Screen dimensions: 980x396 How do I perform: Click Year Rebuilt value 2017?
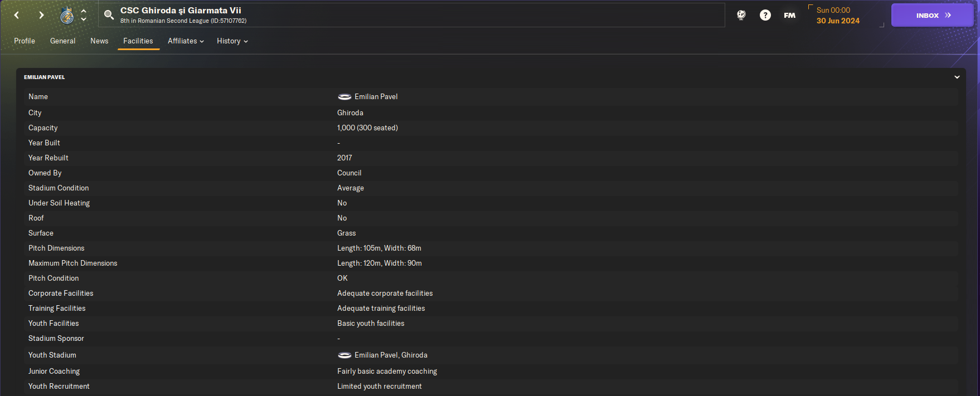click(345, 158)
